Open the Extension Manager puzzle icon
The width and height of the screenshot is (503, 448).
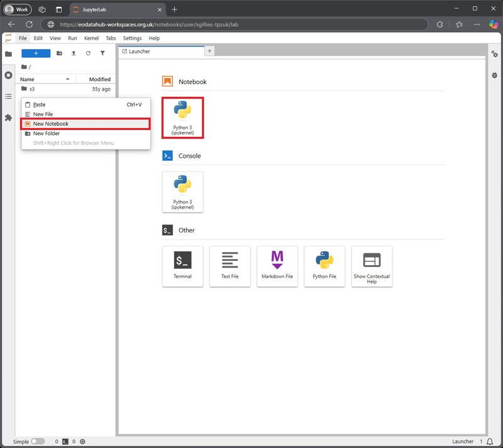click(8, 117)
